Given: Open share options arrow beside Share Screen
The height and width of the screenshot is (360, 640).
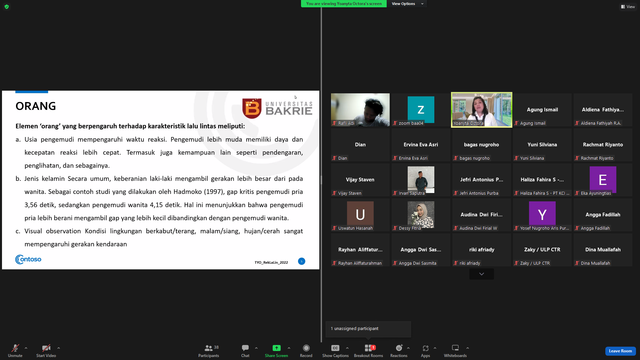Looking at the screenshot, I should (x=289, y=348).
